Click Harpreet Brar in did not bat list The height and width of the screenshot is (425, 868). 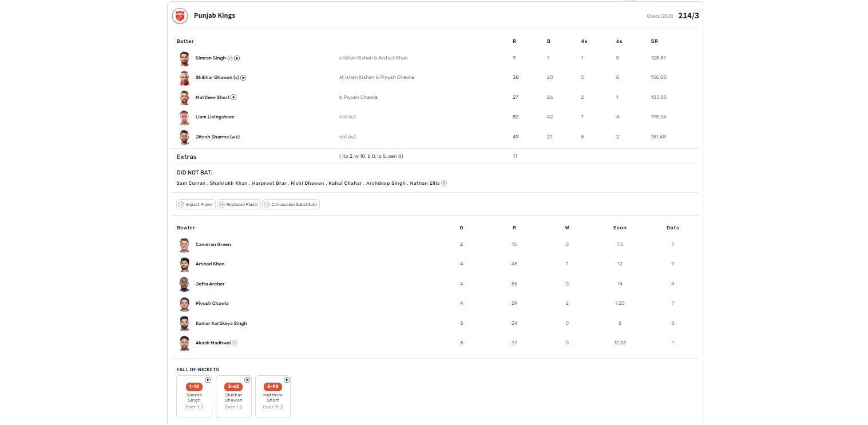[x=269, y=183]
